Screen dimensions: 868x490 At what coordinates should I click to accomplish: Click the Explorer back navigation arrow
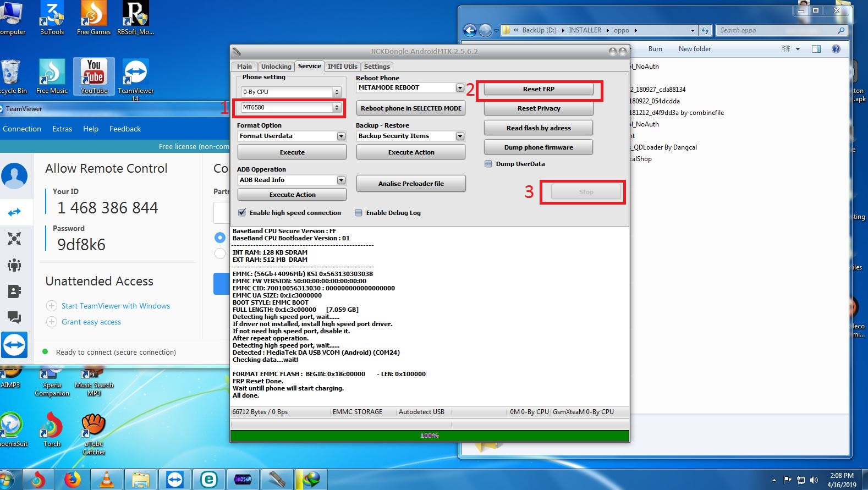click(x=470, y=30)
